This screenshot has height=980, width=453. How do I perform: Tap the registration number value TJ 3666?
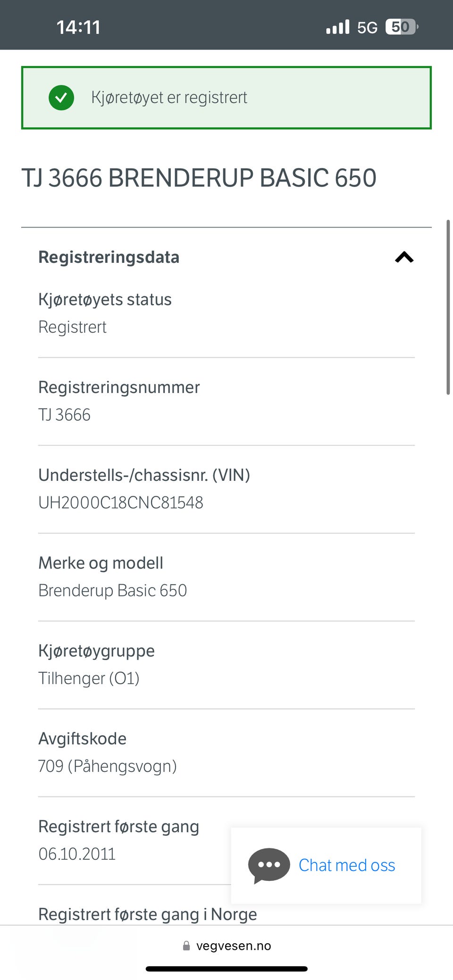(x=64, y=415)
